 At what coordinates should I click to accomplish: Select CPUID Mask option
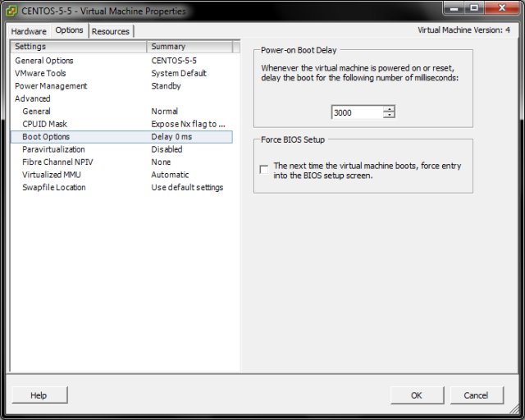point(44,124)
